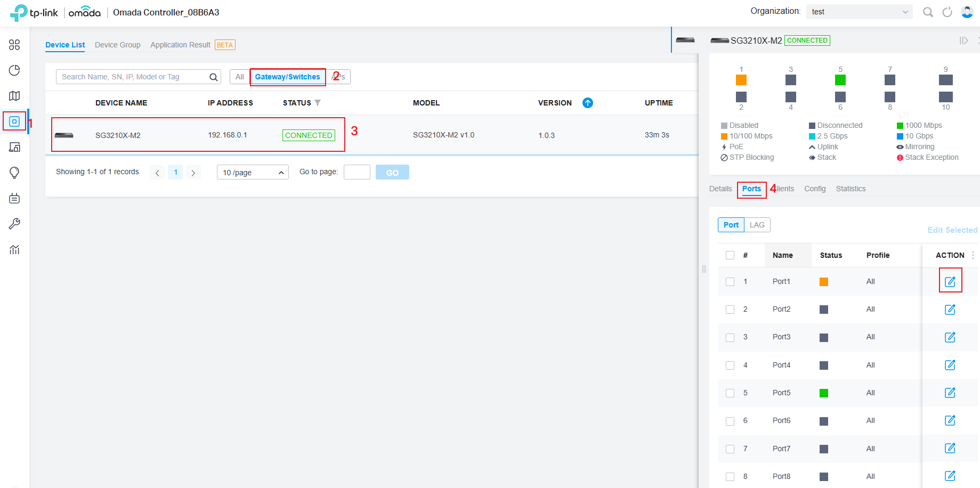
Task: Switch to LAG view
Action: (x=757, y=225)
